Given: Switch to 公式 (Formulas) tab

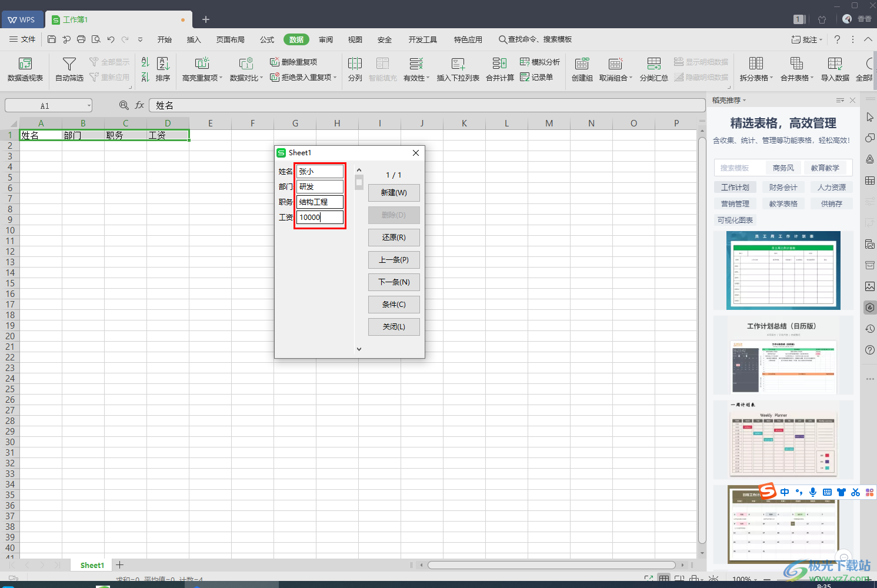Looking at the screenshot, I should (x=267, y=39).
